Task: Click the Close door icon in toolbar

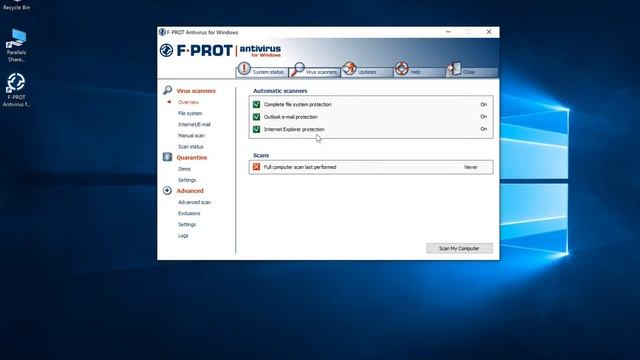Action: (454, 68)
